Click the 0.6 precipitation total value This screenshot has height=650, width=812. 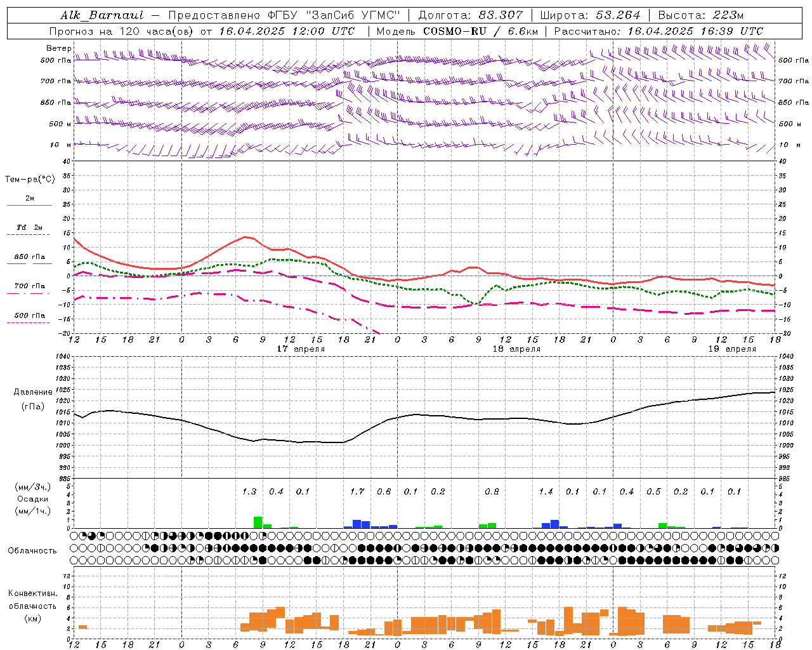[384, 492]
